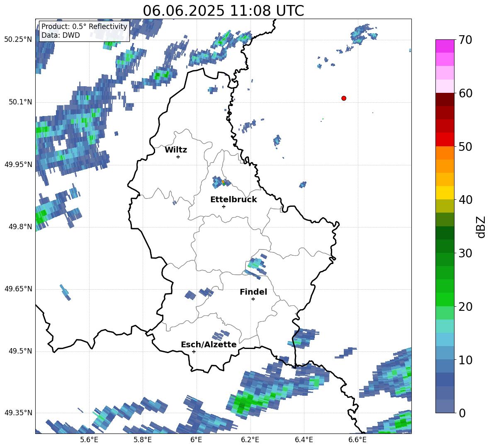
Task: Click the 49.65°N latitude label
Action: click(x=18, y=289)
